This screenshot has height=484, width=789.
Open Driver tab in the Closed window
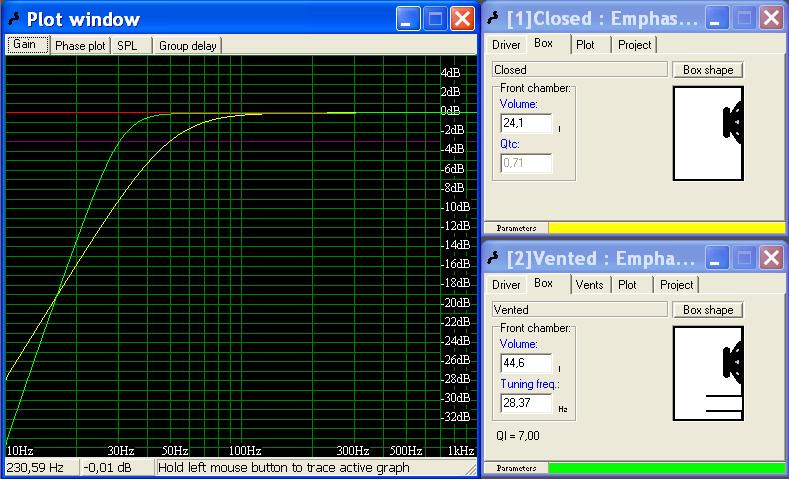506,45
